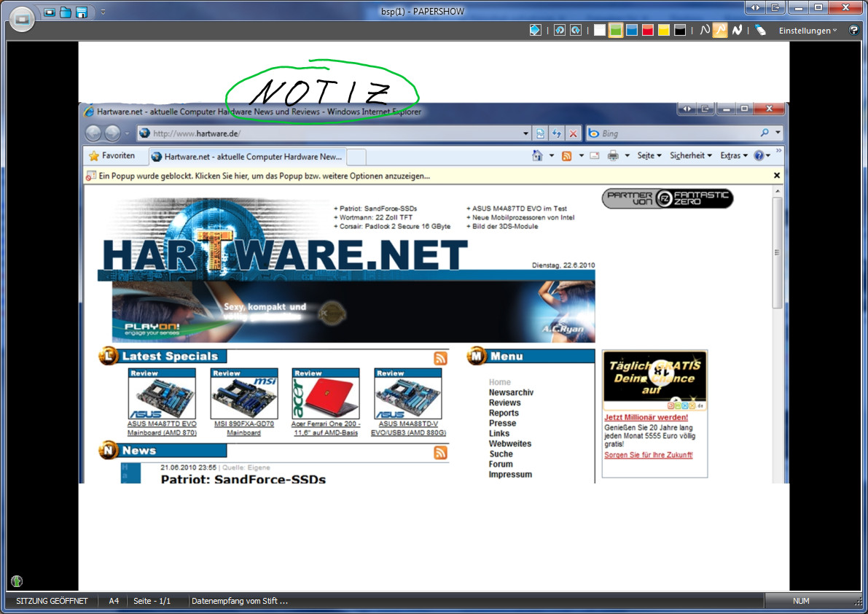
Task: Click the new presentation screen icon
Action: [x=50, y=12]
